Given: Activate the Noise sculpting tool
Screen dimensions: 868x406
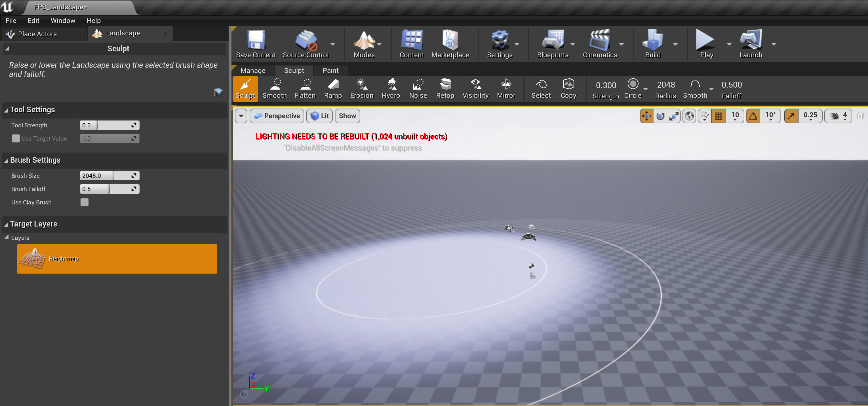Looking at the screenshot, I should (x=418, y=88).
